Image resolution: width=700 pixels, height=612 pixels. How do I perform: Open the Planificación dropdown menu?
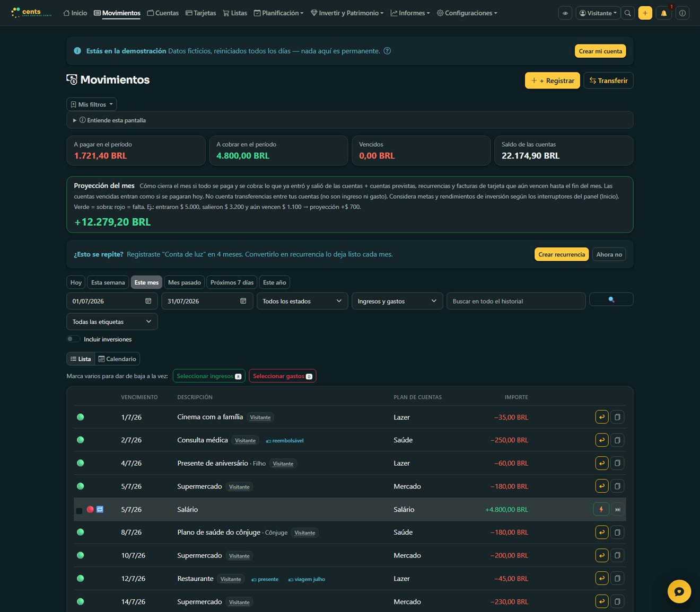pos(278,13)
